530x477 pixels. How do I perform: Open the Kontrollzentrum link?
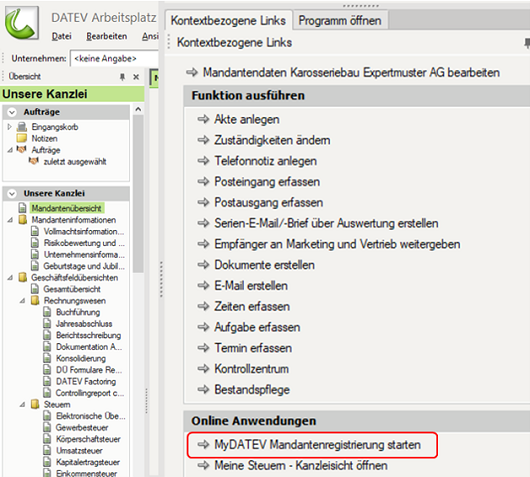click(251, 369)
